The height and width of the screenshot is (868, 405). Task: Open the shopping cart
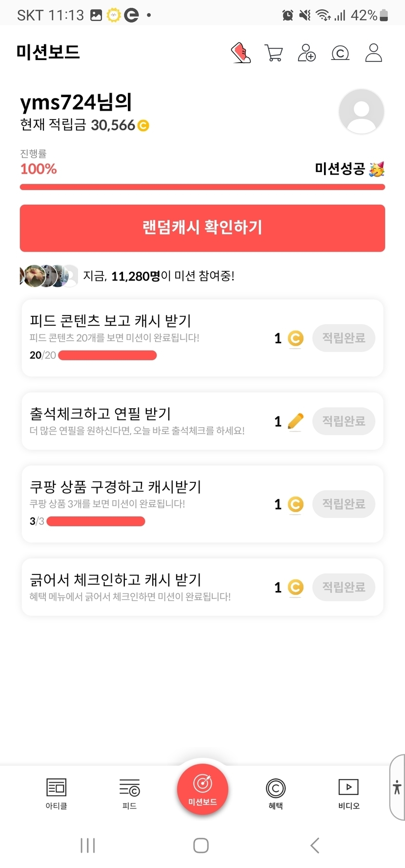[x=274, y=53]
